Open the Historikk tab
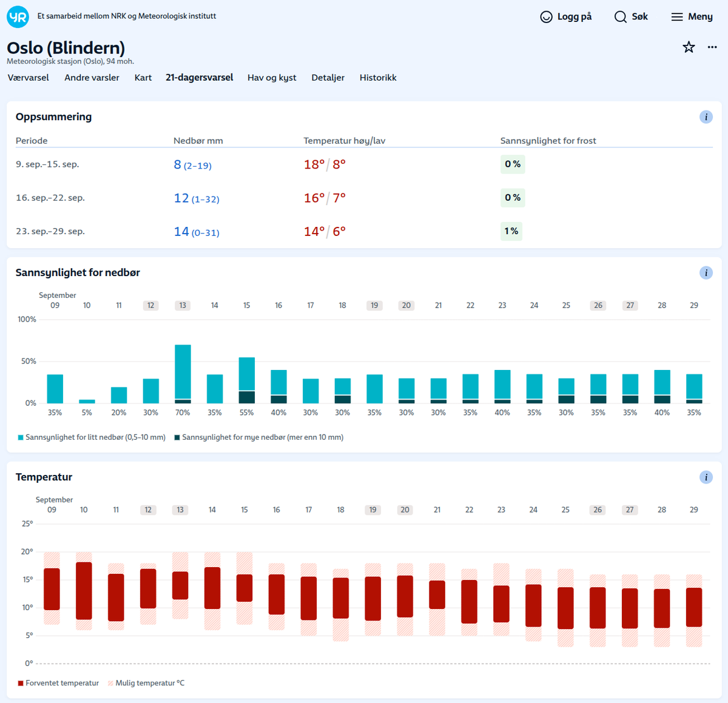This screenshot has width=728, height=703. pyautogui.click(x=378, y=78)
